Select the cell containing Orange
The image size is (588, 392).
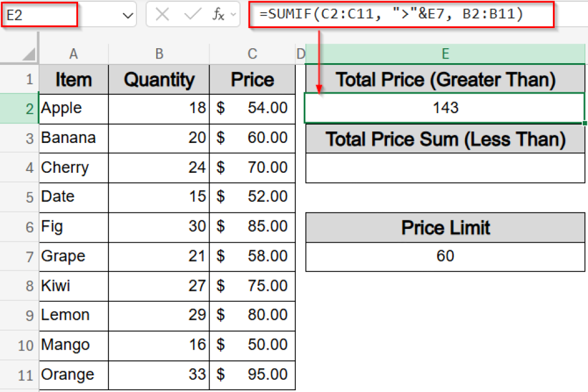(x=73, y=374)
